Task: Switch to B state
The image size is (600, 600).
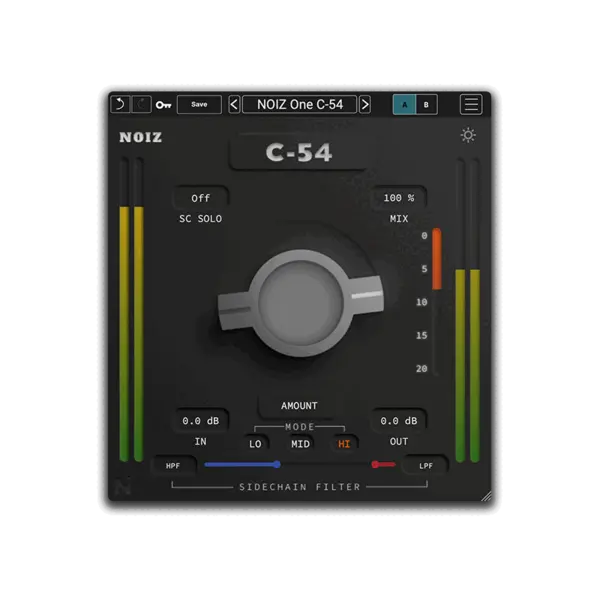Action: [426, 104]
